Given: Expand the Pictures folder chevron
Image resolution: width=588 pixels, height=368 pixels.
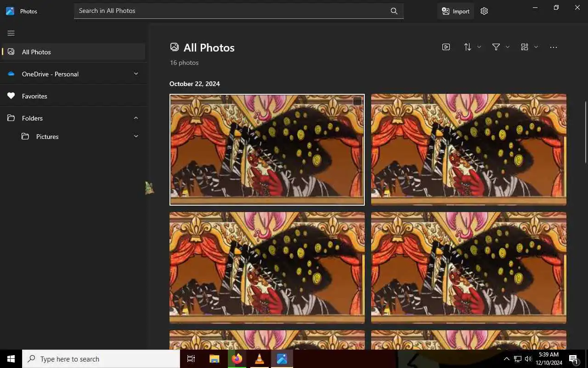Looking at the screenshot, I should coord(136,137).
